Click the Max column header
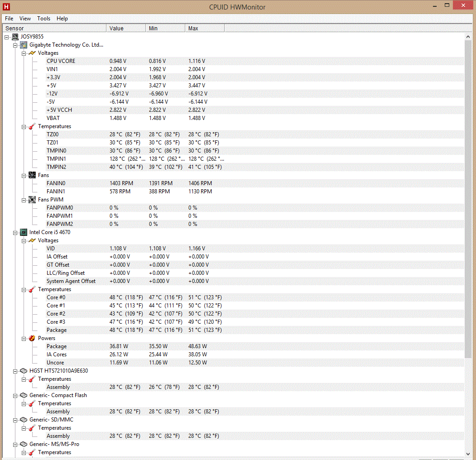The width and height of the screenshot is (476, 460). [205, 28]
